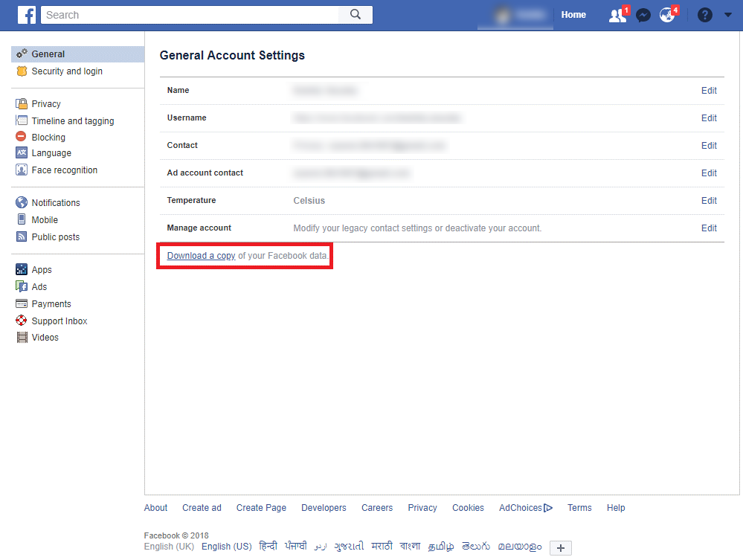743x560 pixels.
Task: Click the Terms footer link
Action: point(579,507)
